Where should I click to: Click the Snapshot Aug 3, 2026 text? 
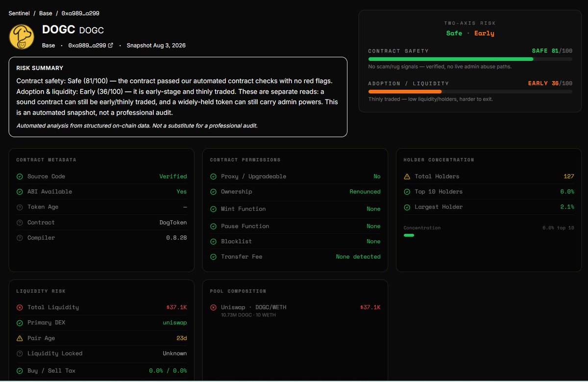pyautogui.click(x=156, y=45)
